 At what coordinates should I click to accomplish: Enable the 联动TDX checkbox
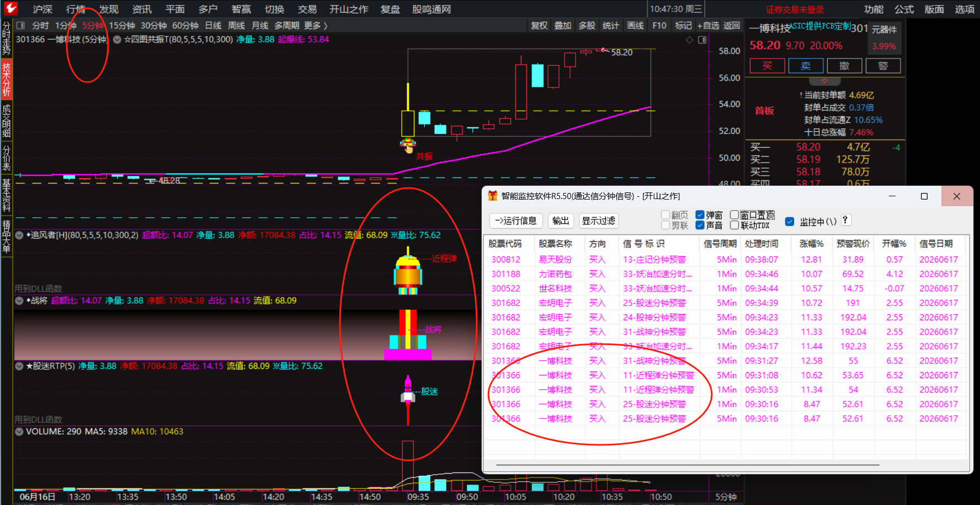point(734,225)
